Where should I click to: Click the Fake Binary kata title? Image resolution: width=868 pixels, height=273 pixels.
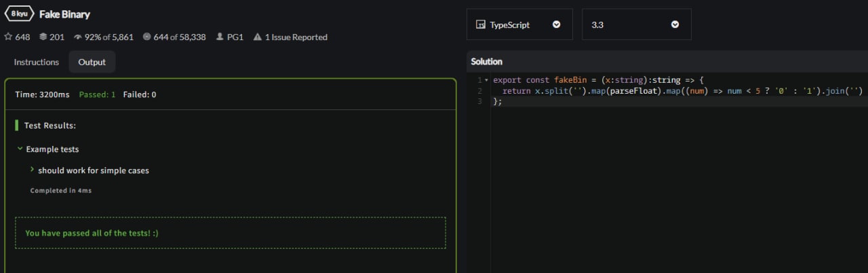point(64,14)
